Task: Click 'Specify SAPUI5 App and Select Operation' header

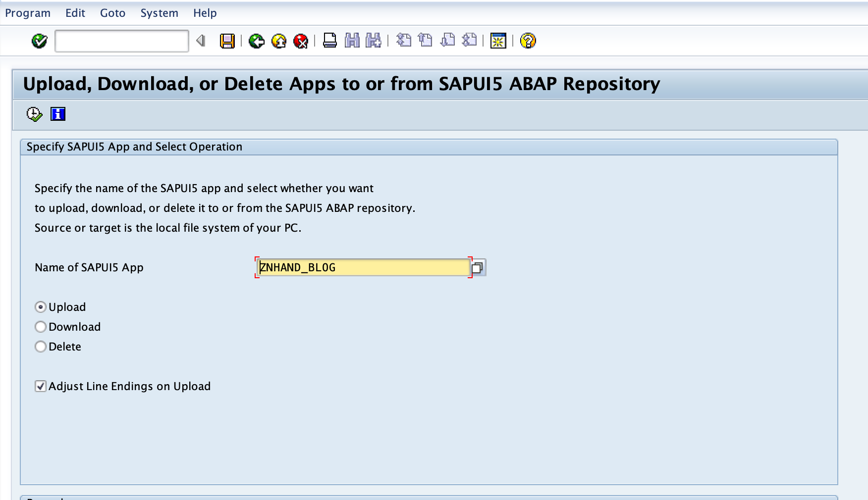Action: pyautogui.click(x=134, y=147)
